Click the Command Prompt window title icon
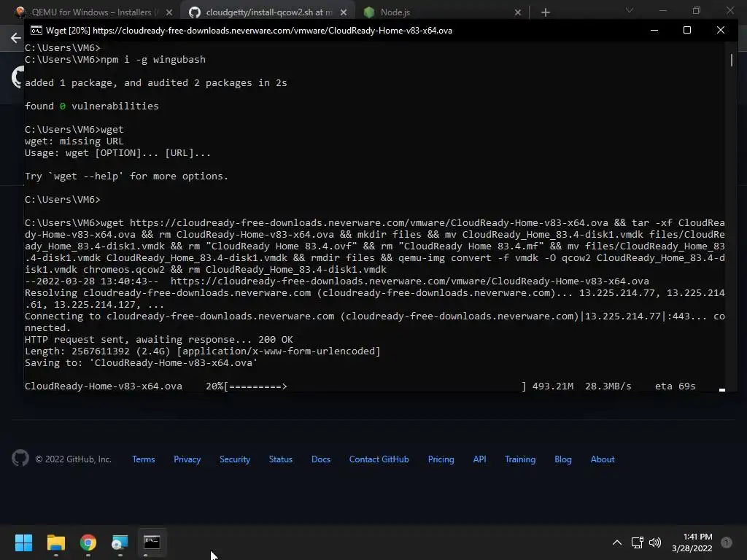Screen dimensions: 747x560 click(36, 31)
